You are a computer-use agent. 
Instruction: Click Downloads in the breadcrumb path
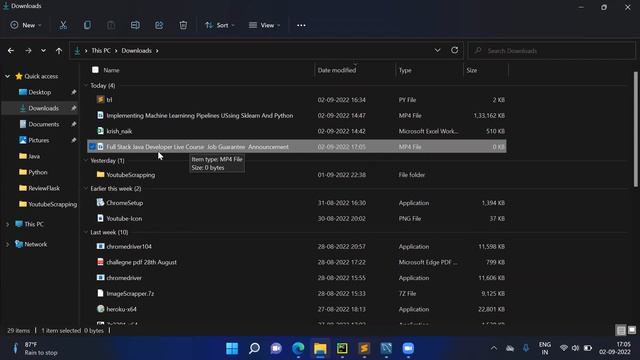136,51
